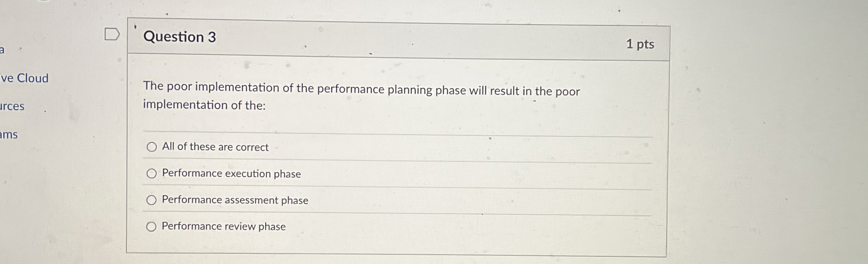Select the 'Performance review phase' option
Viewport: 868px width, 264px height.
(x=152, y=226)
